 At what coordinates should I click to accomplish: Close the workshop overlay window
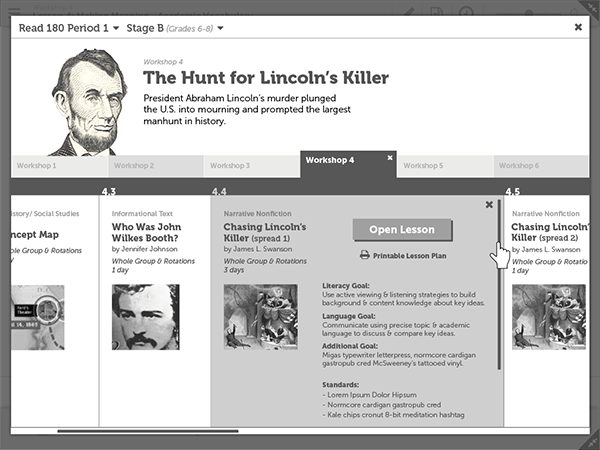tap(578, 28)
